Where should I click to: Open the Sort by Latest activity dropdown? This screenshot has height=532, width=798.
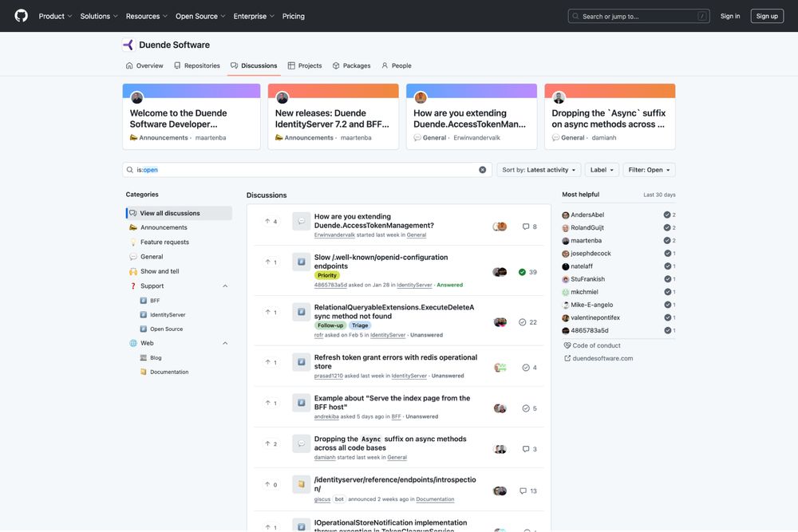(x=539, y=170)
